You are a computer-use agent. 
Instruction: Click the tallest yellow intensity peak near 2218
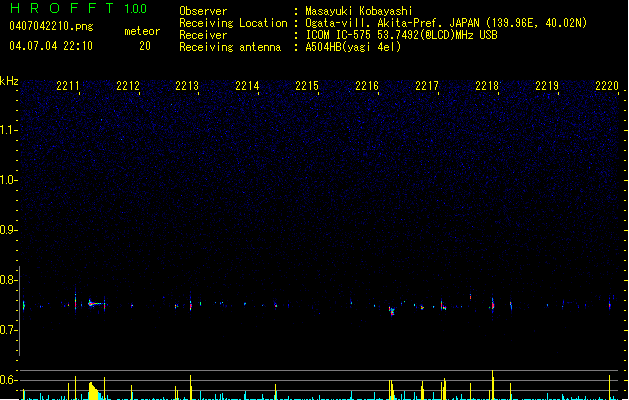pyautogui.click(x=493, y=385)
